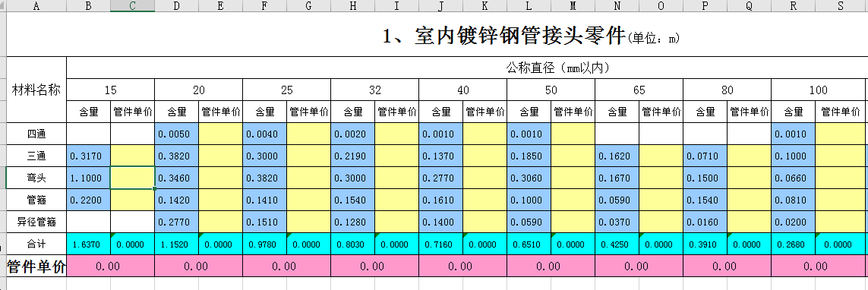Select the 异径管箍 row label
The height and width of the screenshot is (290, 868).
(36, 222)
